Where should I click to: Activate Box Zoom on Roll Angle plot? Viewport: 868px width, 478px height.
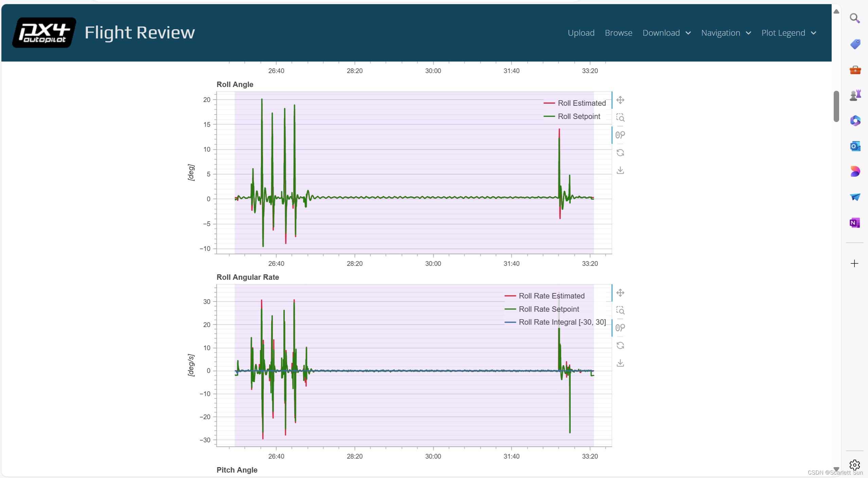pos(620,118)
